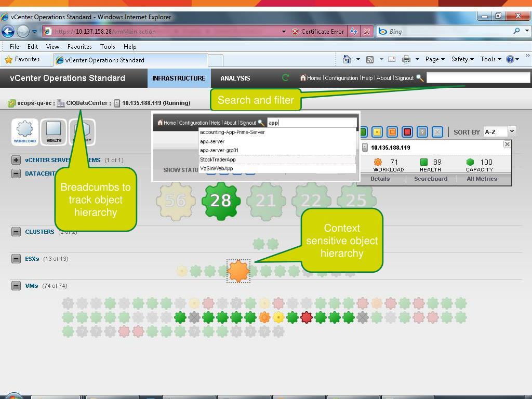532x399 pixels.
Task: Click the compatibility/refresh icon beside Certificate Error
Action: (353, 32)
